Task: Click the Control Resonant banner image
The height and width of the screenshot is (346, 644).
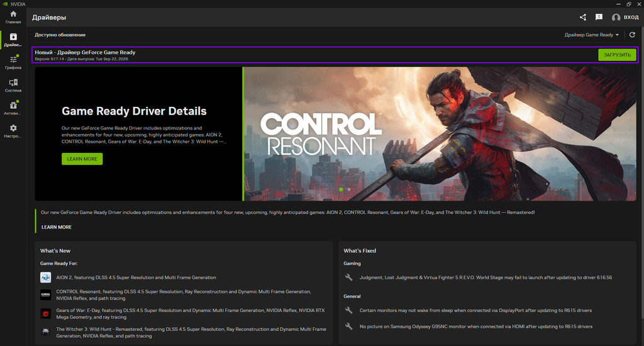Action: click(440, 134)
